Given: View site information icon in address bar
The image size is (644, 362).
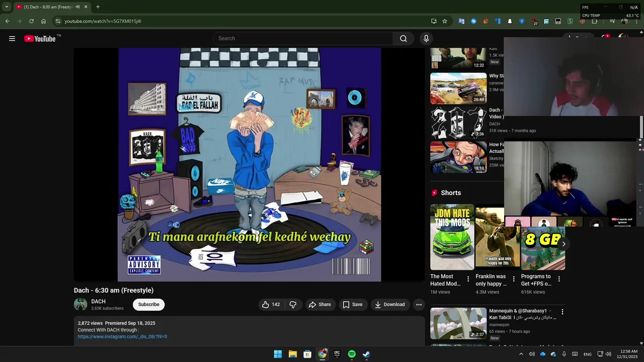Looking at the screenshot, I should 58,21.
